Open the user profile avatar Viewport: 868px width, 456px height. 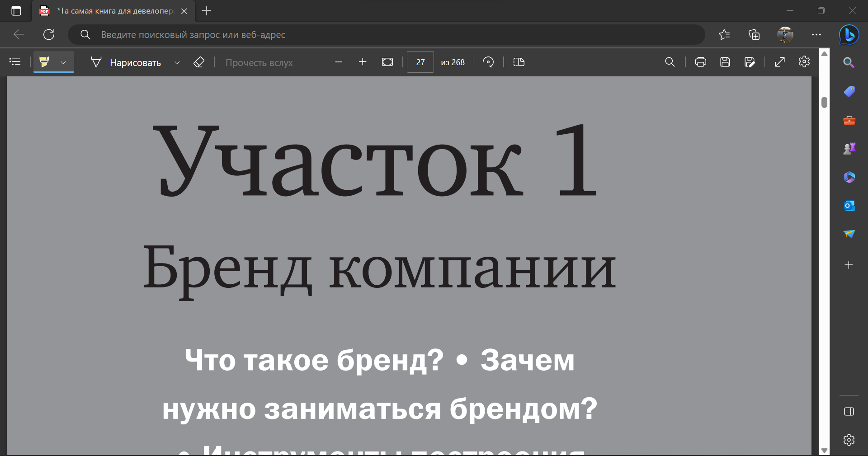coord(785,34)
